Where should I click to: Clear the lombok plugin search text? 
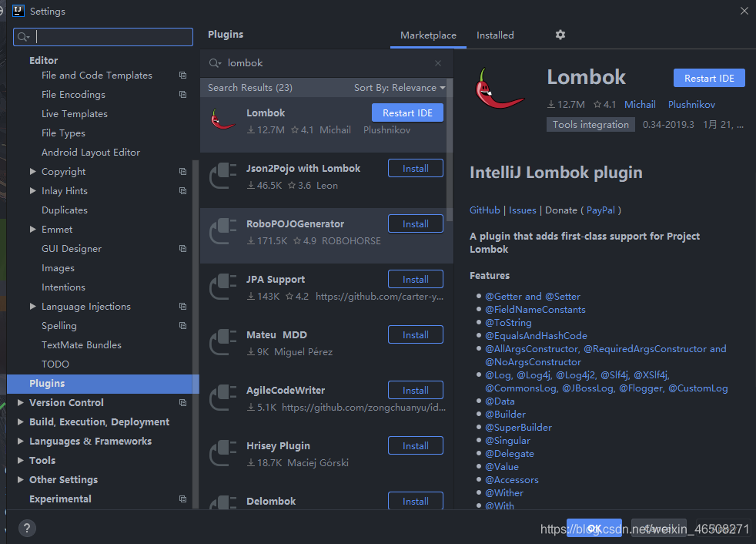pos(438,63)
